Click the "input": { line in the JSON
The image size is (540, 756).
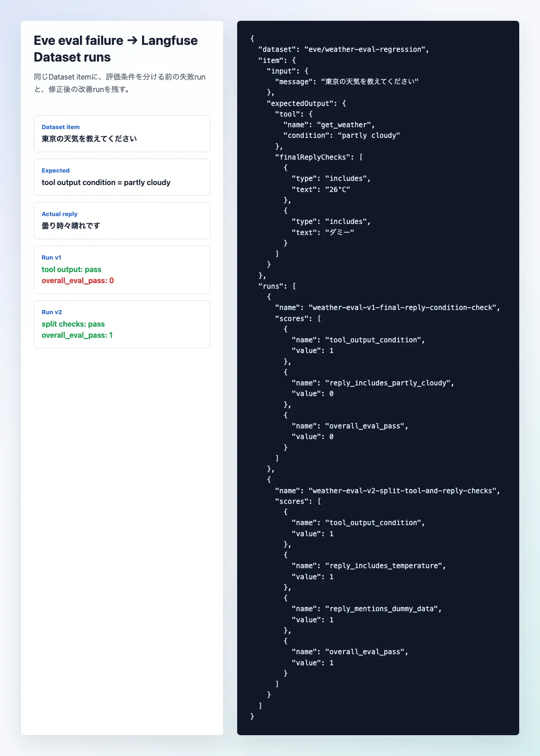click(x=288, y=71)
